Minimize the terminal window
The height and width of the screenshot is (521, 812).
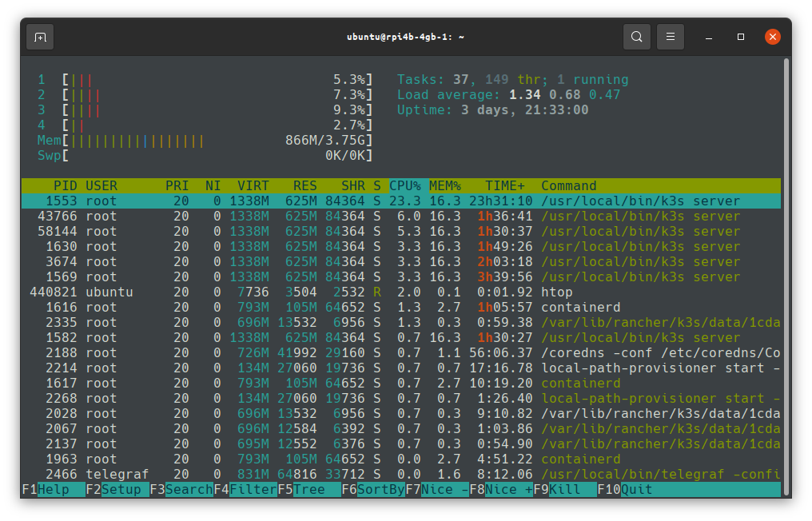[x=709, y=37]
